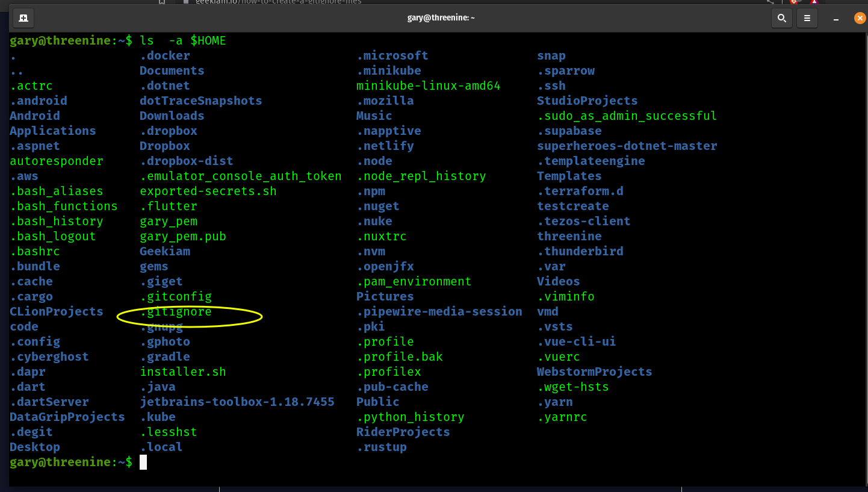868x492 pixels.
Task: Click the .profile.bak file
Action: [400, 357]
